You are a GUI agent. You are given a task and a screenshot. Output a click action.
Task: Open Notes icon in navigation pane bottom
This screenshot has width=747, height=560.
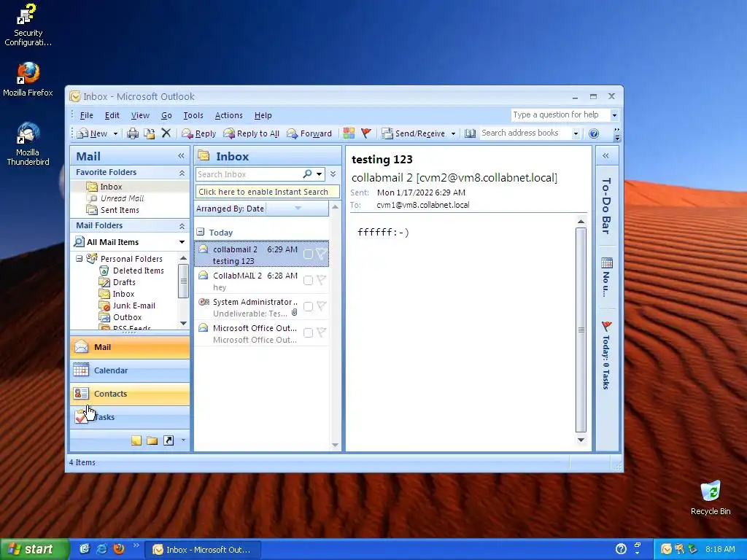click(136, 440)
